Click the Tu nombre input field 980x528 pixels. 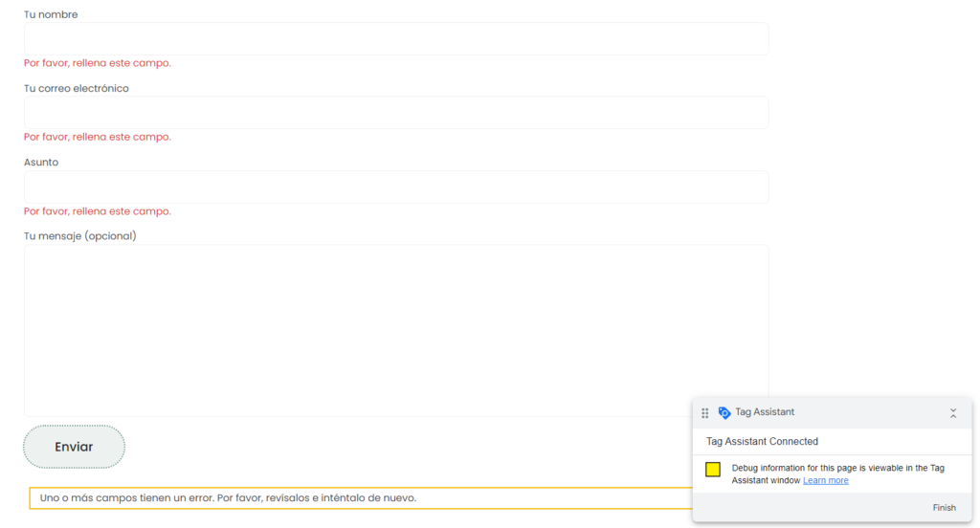pos(396,39)
